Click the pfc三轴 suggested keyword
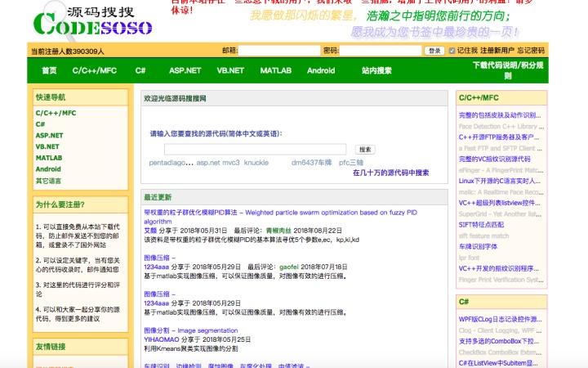588x368 pixels. click(x=351, y=163)
